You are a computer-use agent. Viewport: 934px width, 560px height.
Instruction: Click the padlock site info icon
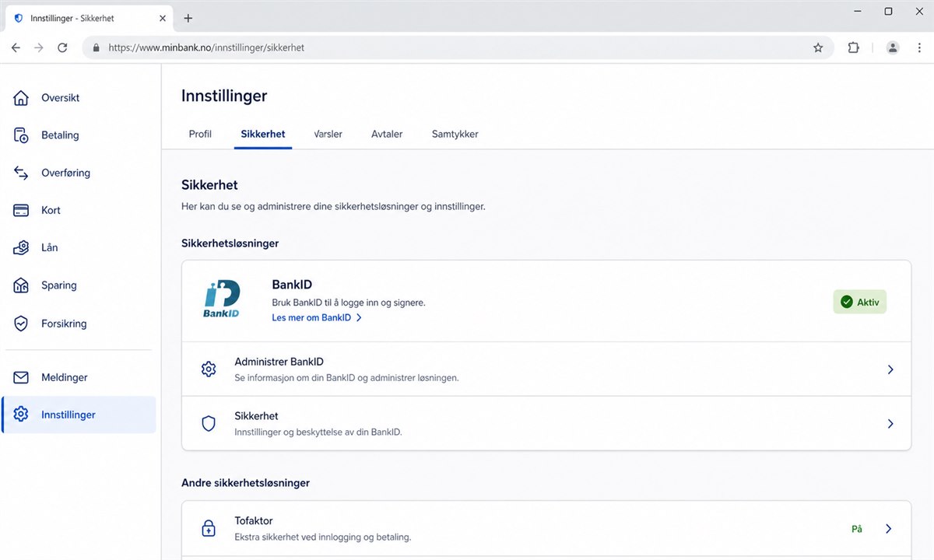point(97,47)
